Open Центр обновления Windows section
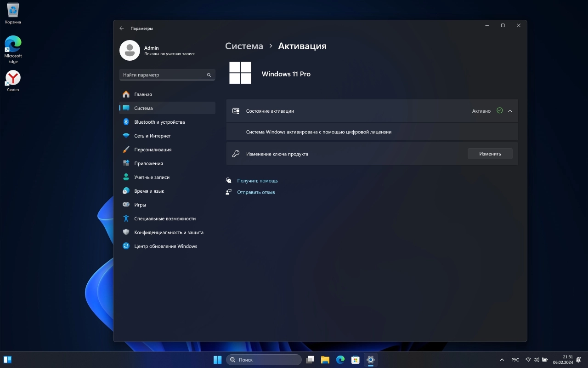 tap(167, 246)
